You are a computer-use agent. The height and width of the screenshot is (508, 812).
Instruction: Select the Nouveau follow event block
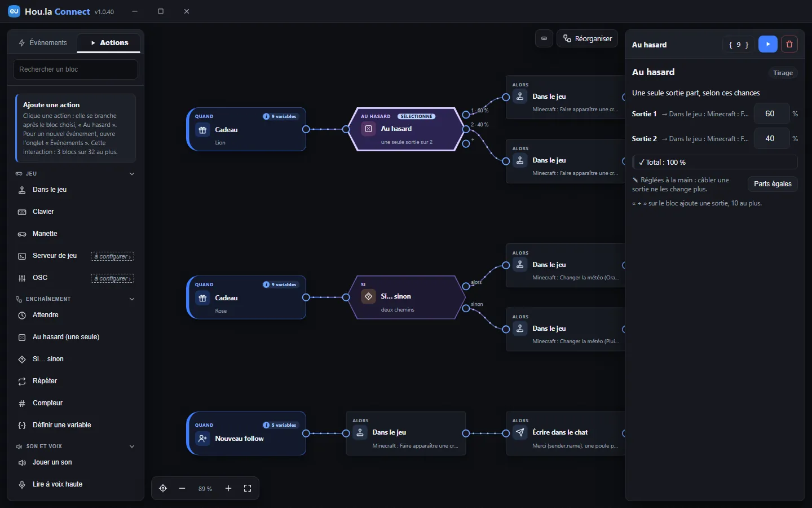point(246,433)
